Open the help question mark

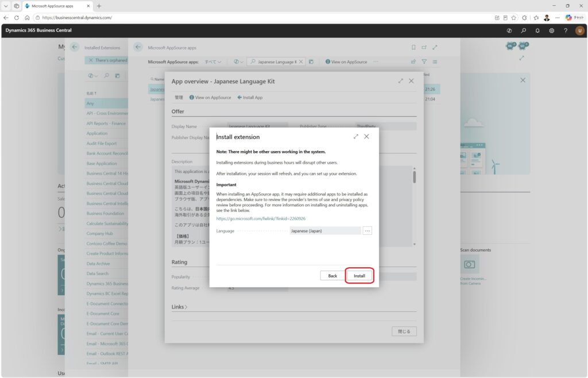point(566,31)
